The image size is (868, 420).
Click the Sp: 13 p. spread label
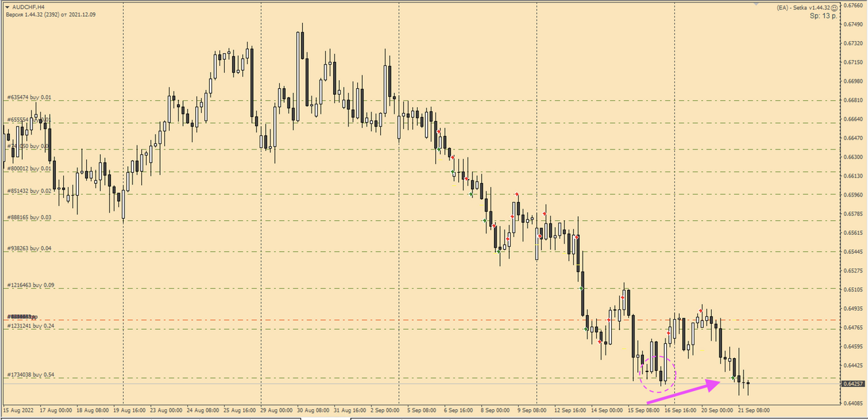(824, 15)
